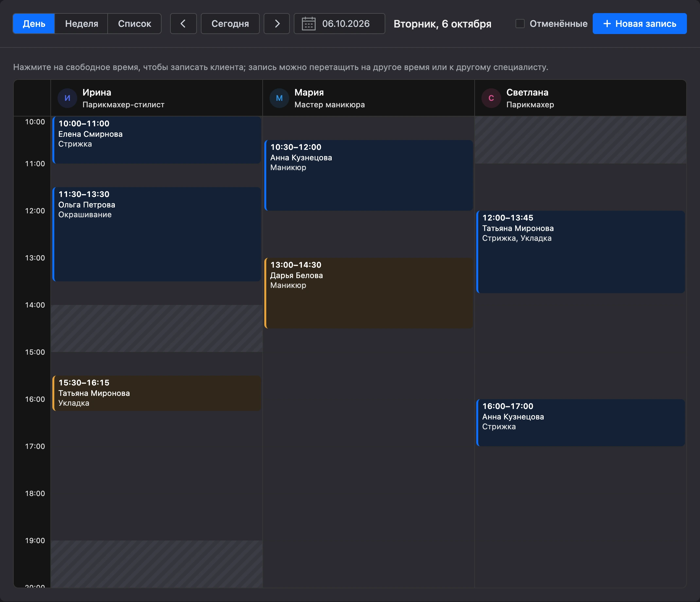Click Svetlana's avatar icon
This screenshot has height=602, width=700.
[x=491, y=98]
